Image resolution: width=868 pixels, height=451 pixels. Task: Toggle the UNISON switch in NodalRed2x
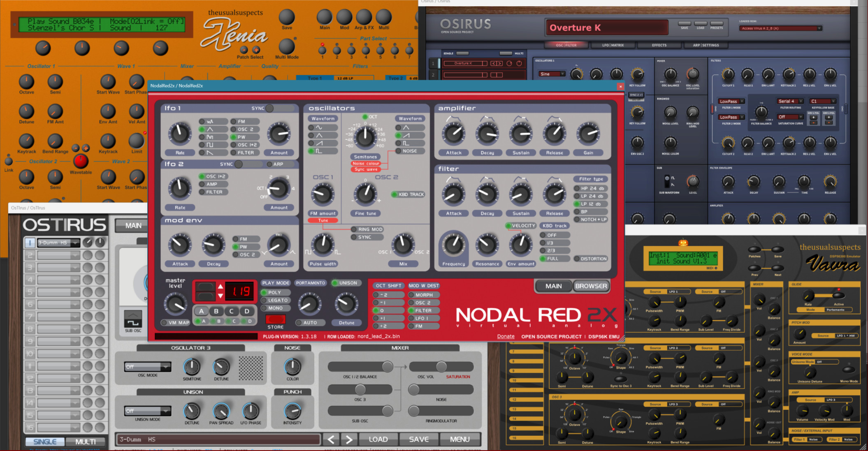tap(346, 283)
